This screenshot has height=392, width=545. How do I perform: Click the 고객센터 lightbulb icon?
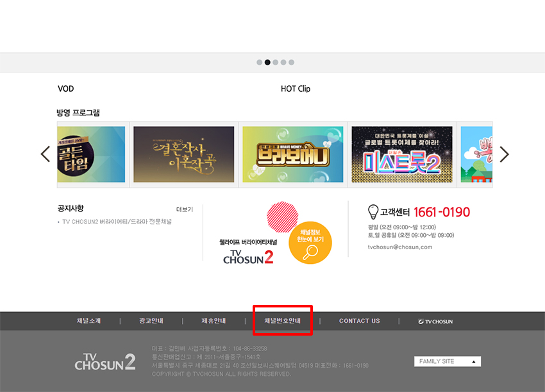click(373, 212)
